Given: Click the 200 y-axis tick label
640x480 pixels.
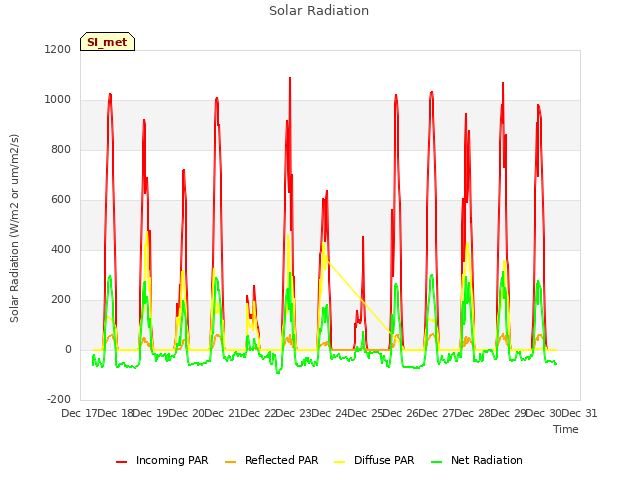Looking at the screenshot, I should (61, 300).
